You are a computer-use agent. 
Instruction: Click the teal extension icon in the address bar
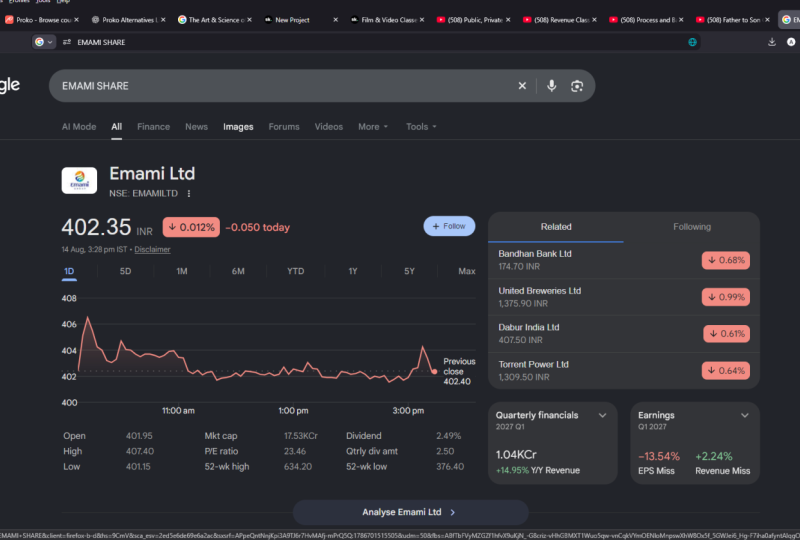(x=692, y=42)
